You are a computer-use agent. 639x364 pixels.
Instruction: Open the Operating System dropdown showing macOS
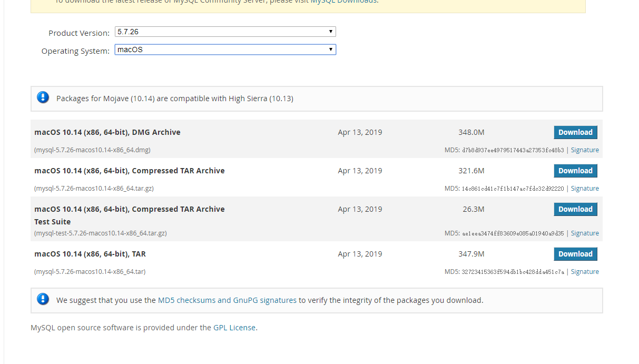[x=225, y=50]
